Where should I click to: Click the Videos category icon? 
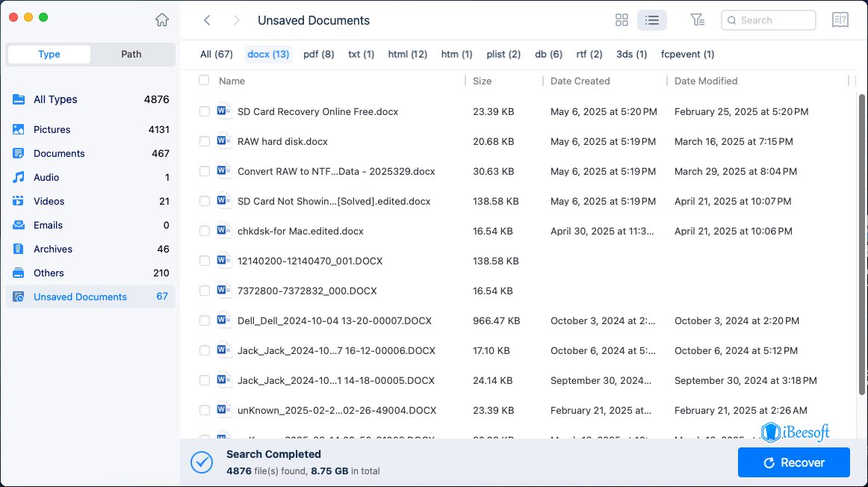coord(18,201)
